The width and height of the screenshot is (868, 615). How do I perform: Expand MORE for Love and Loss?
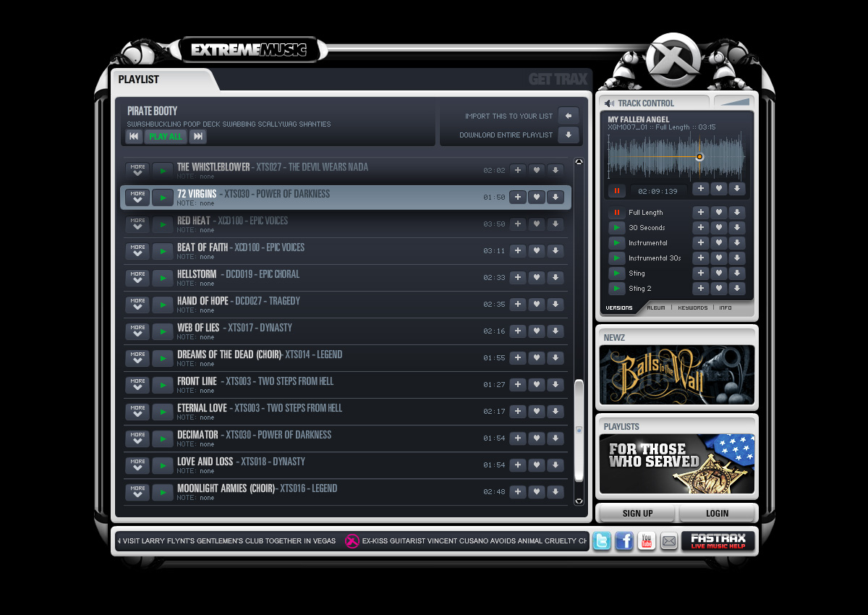[137, 465]
